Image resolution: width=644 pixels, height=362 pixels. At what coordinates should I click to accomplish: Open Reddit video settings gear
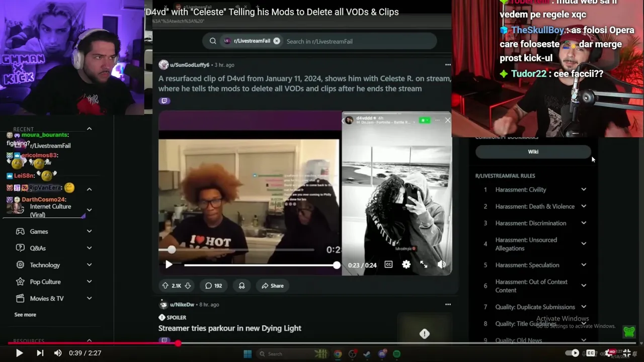coord(406,264)
